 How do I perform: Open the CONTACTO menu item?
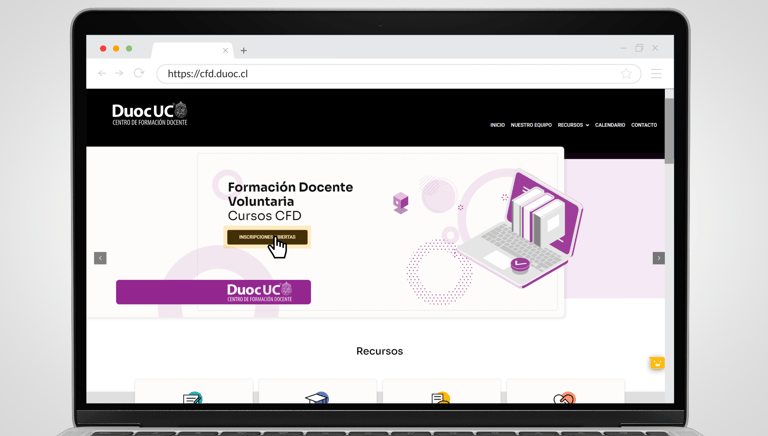click(644, 125)
